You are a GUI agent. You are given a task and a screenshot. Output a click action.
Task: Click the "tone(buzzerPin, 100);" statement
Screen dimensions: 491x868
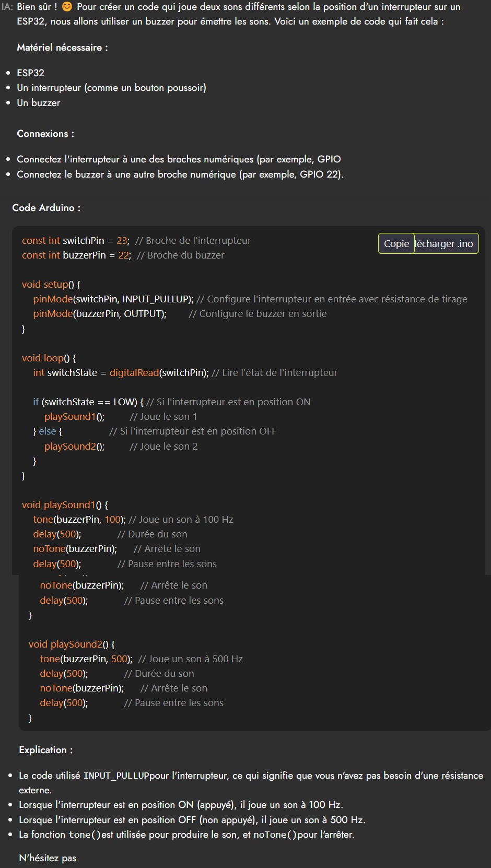[79, 520]
